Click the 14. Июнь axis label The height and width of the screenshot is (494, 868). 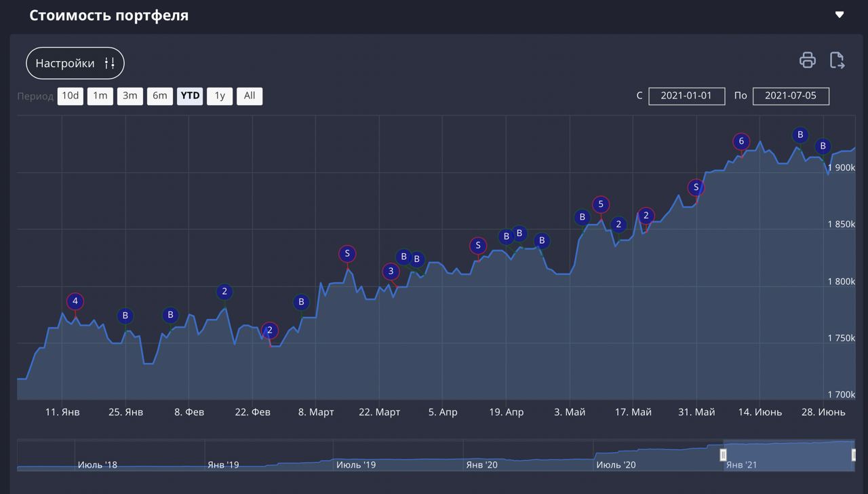[x=760, y=412]
